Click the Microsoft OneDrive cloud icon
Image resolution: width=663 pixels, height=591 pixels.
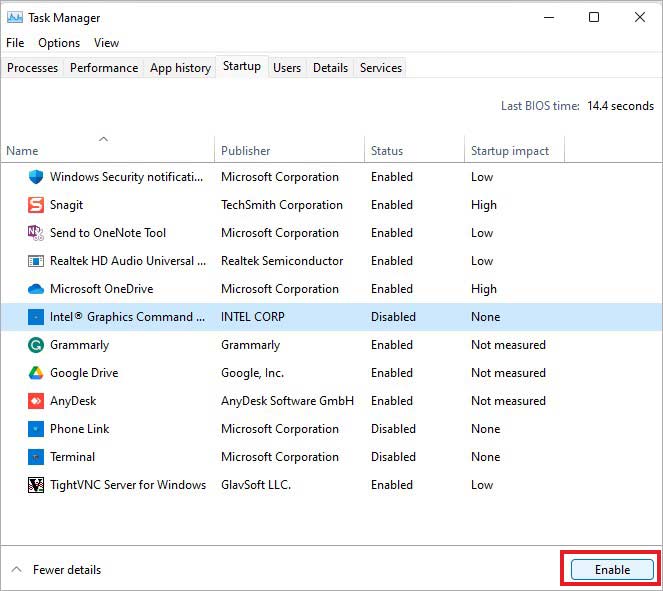[x=36, y=289]
